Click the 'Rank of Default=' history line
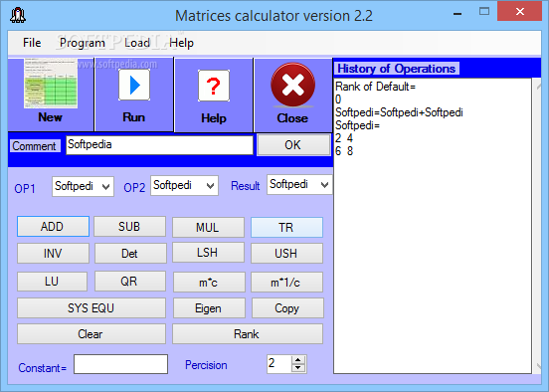 pos(375,87)
